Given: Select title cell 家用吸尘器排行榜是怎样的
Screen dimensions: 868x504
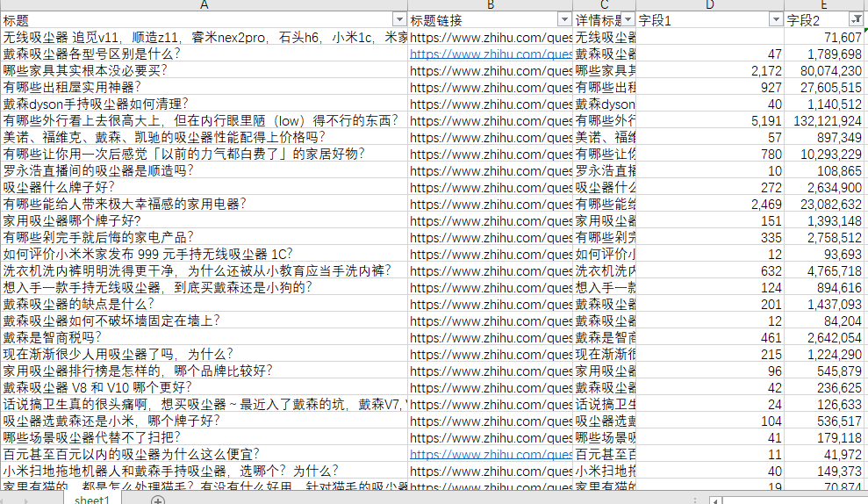Looking at the screenshot, I should (x=204, y=371).
